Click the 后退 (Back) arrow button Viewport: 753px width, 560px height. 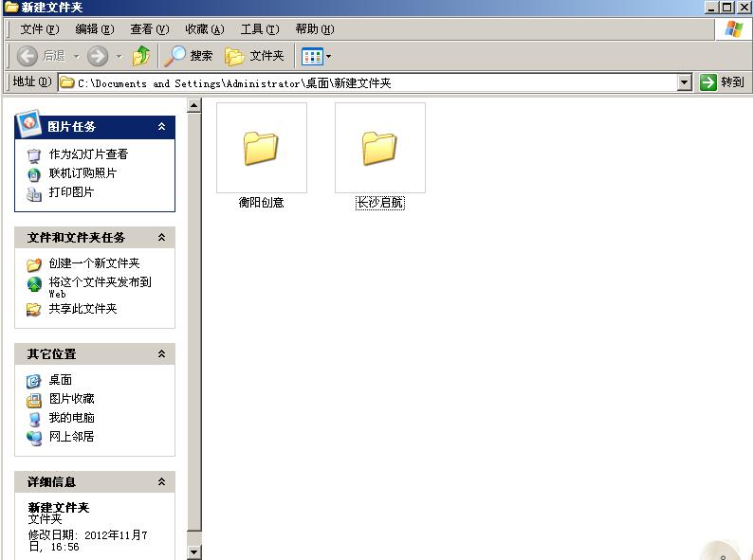pyautogui.click(x=42, y=56)
